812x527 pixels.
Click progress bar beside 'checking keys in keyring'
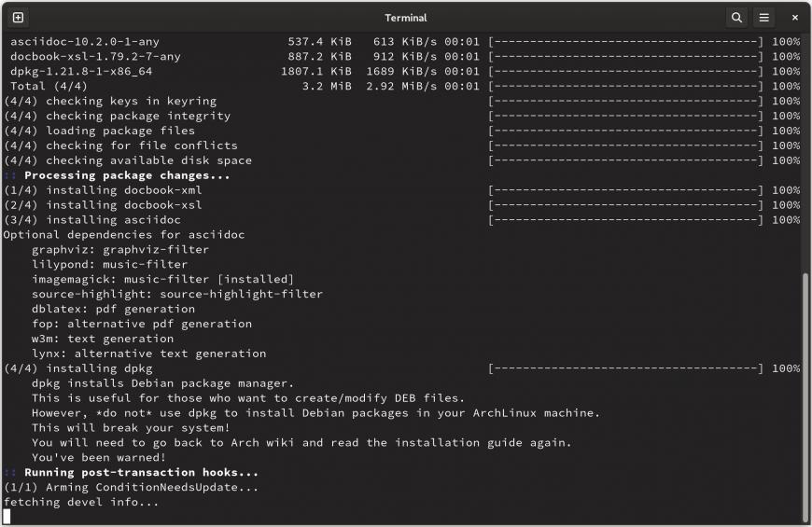625,101
